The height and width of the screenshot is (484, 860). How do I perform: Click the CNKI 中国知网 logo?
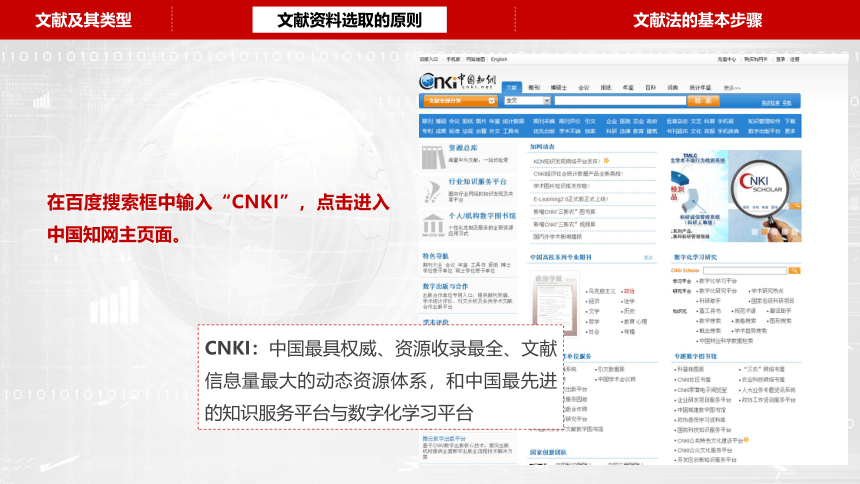point(458,81)
